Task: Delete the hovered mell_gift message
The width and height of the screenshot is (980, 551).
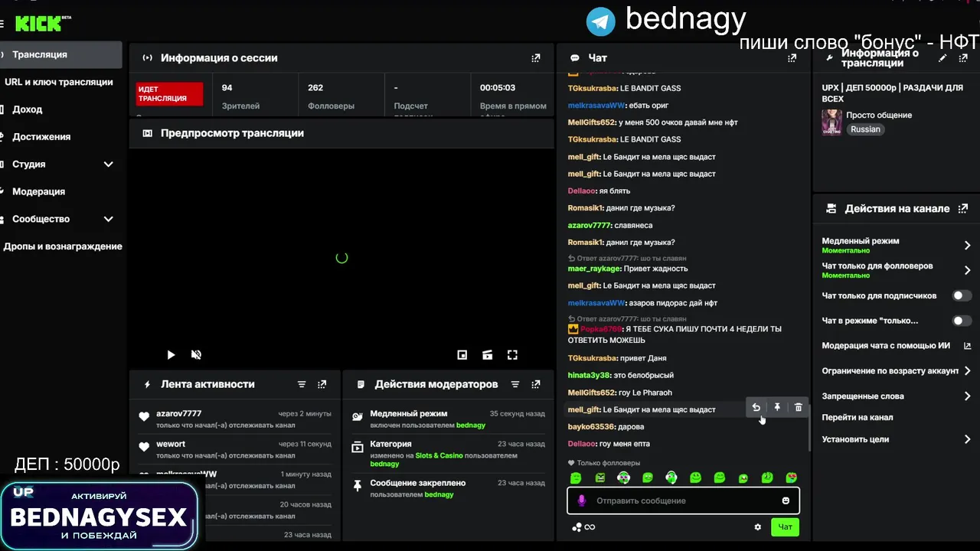Action: [799, 408]
